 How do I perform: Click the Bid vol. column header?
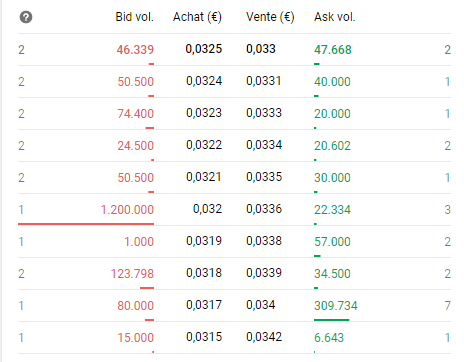click(135, 17)
